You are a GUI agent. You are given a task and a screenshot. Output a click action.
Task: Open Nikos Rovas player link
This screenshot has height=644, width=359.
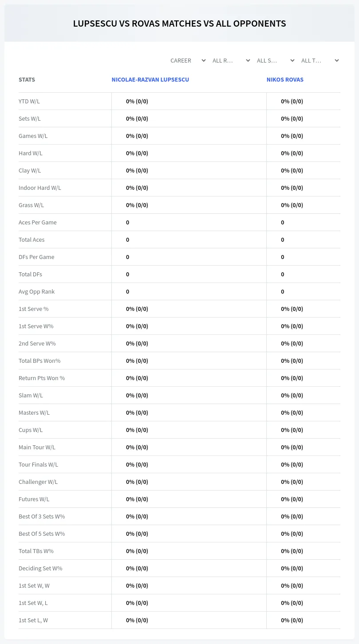285,80
